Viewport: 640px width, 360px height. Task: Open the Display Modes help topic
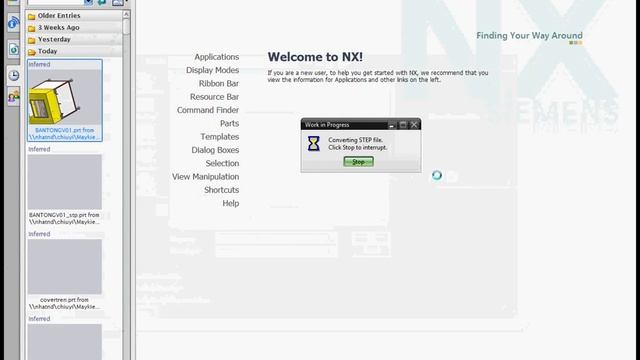[x=212, y=70]
